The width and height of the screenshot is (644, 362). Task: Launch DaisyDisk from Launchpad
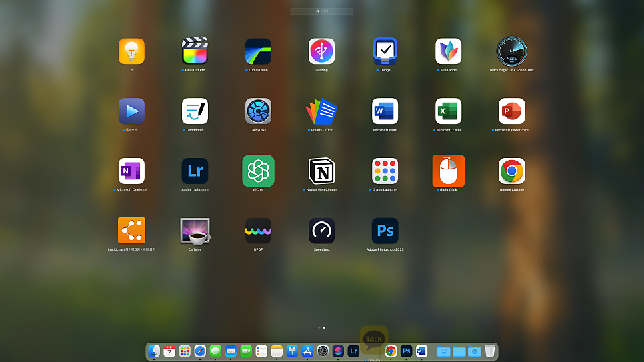point(259,111)
